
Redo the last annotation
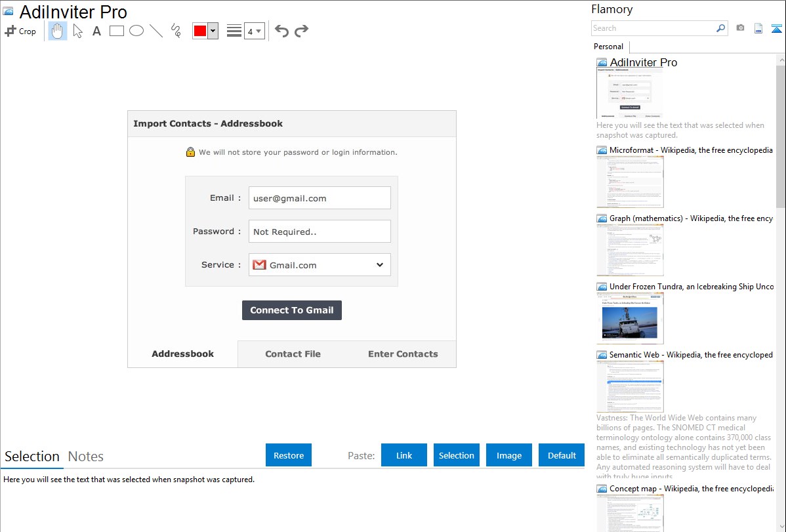coord(301,31)
